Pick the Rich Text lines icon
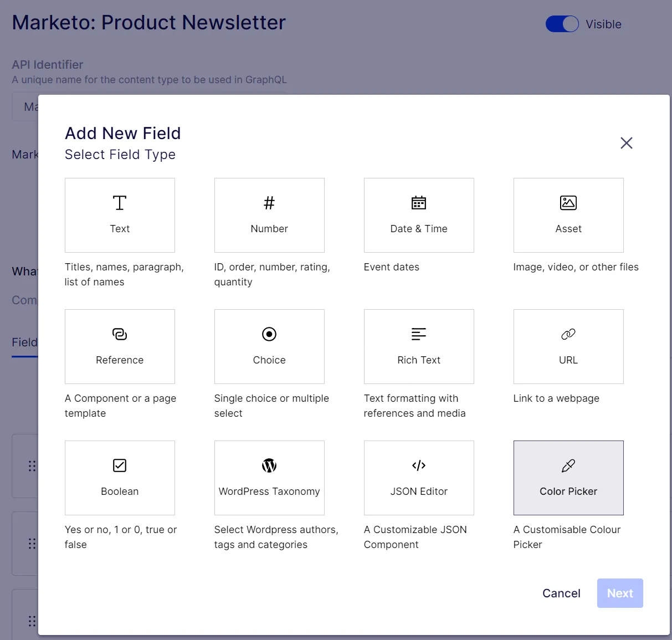The image size is (672, 640). tap(419, 334)
